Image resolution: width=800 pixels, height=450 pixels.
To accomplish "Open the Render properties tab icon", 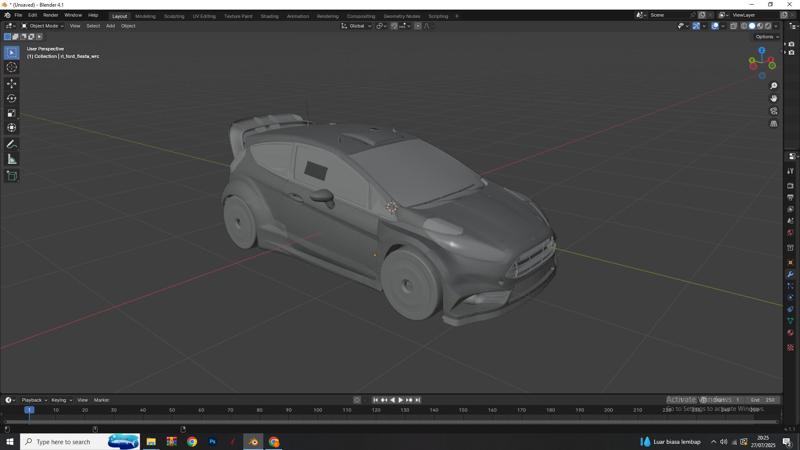I will (790, 186).
